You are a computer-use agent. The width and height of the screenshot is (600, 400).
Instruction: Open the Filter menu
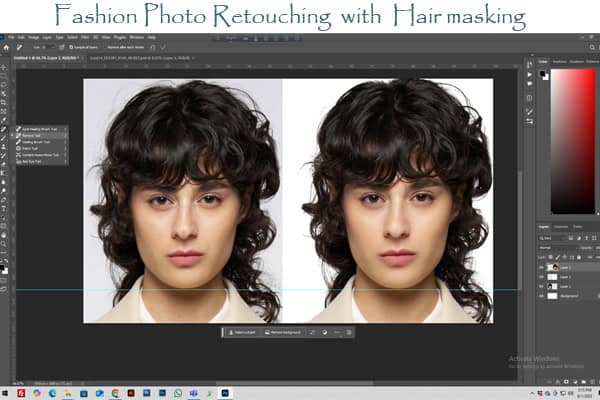click(85, 38)
